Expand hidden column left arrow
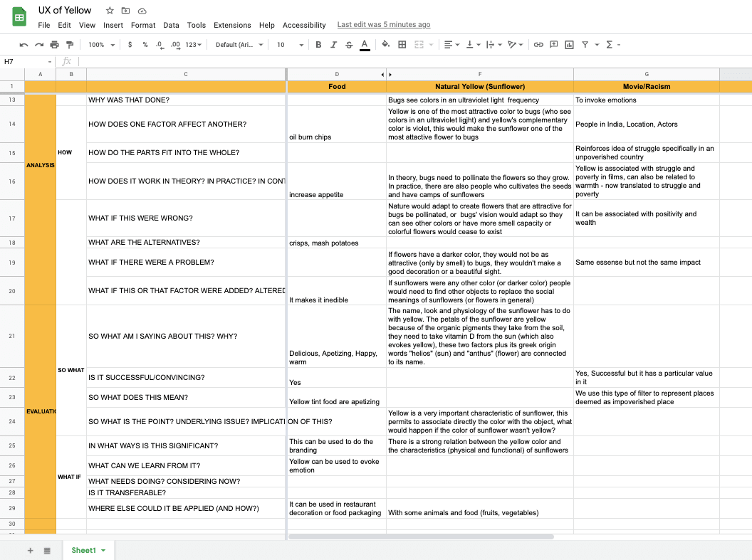The image size is (752, 560). point(382,75)
